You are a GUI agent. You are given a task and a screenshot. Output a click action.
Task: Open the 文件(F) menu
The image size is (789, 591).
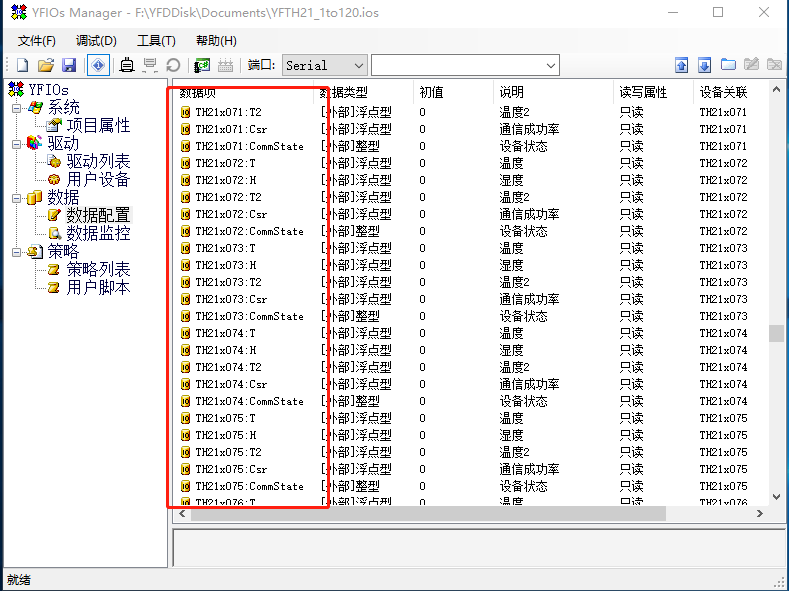click(37, 41)
